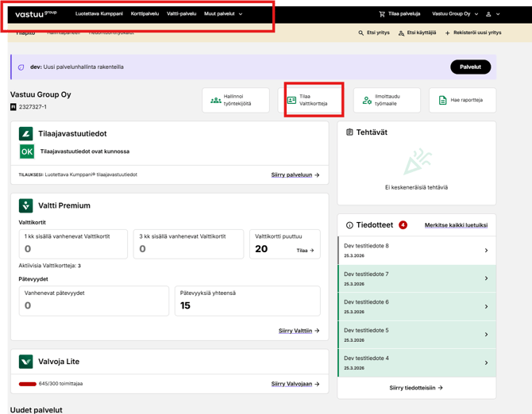
Task: Click the green OK status badge
Action: (27, 151)
